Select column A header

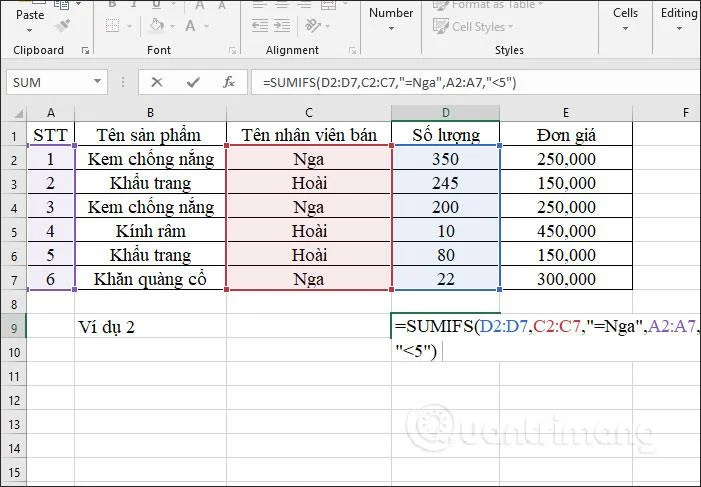tap(51, 113)
